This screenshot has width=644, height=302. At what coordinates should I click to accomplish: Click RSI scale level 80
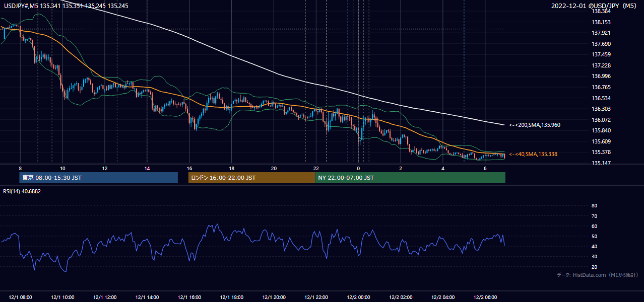click(594, 206)
